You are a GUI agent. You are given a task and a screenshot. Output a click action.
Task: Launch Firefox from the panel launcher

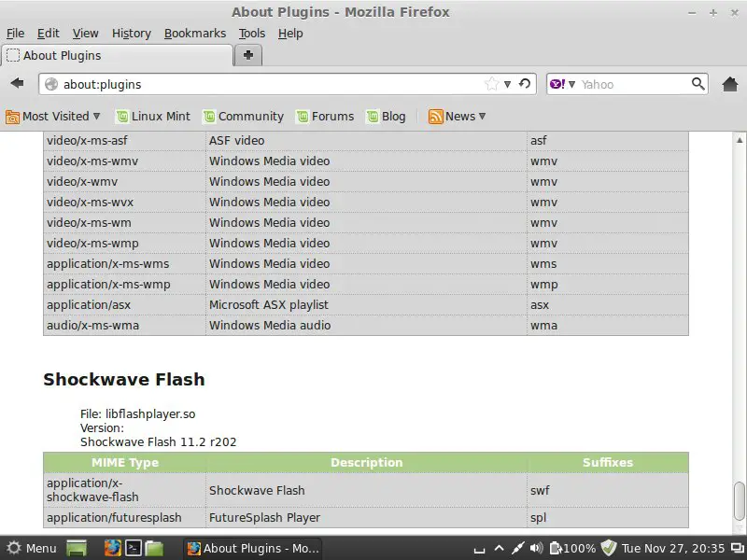(x=112, y=548)
